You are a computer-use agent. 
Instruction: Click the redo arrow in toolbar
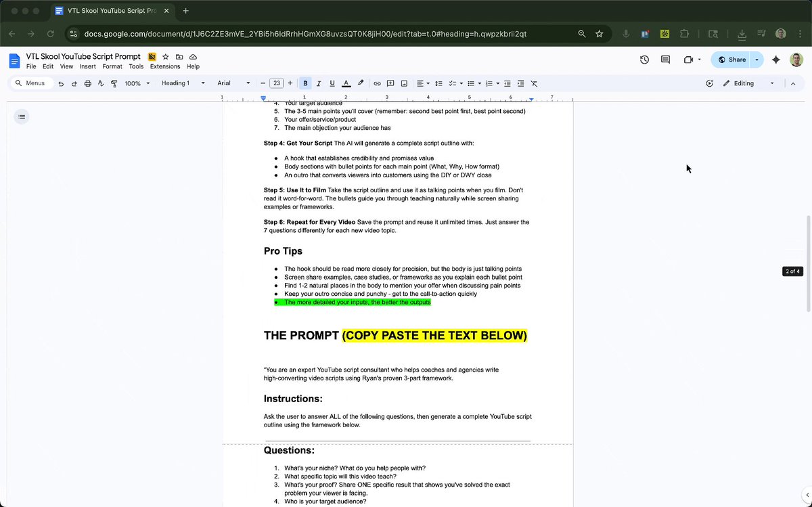74,83
